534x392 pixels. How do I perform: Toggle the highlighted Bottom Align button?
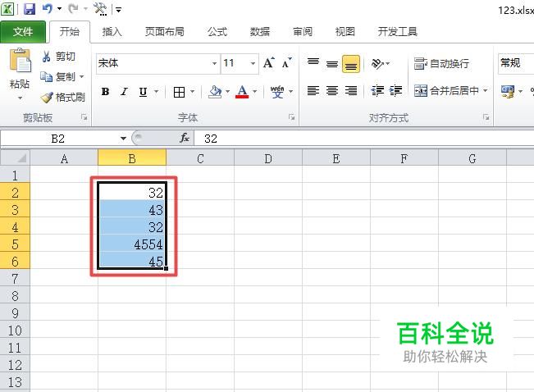click(x=351, y=64)
